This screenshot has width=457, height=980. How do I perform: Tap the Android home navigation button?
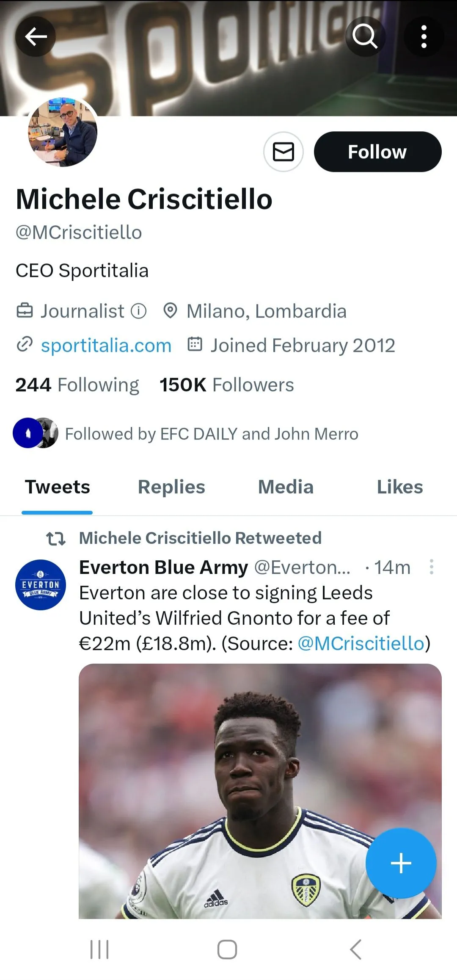coord(227,950)
